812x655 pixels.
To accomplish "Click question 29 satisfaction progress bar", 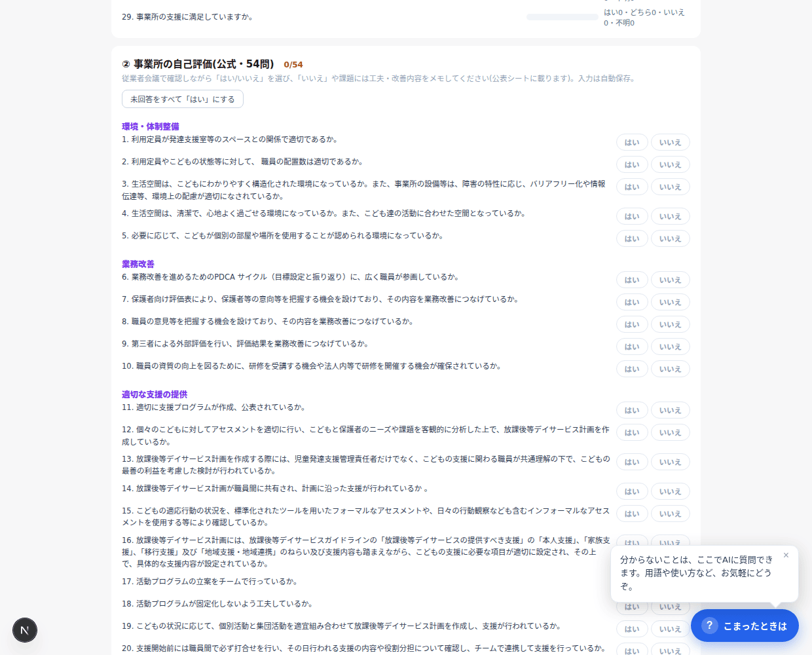I will (562, 17).
